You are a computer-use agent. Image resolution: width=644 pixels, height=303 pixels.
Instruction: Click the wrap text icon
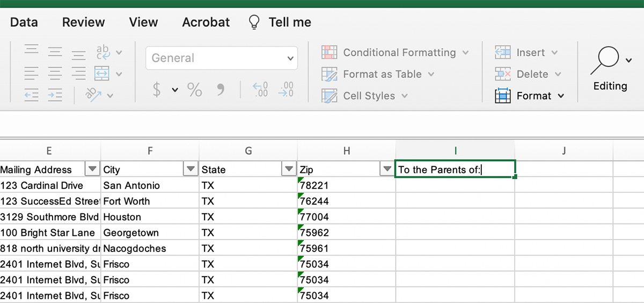102,52
